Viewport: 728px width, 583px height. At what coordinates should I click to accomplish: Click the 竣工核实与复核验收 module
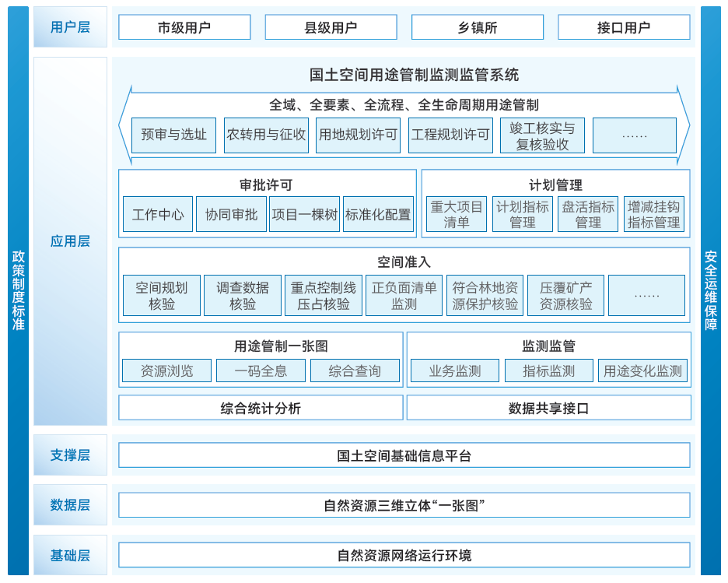(542, 135)
